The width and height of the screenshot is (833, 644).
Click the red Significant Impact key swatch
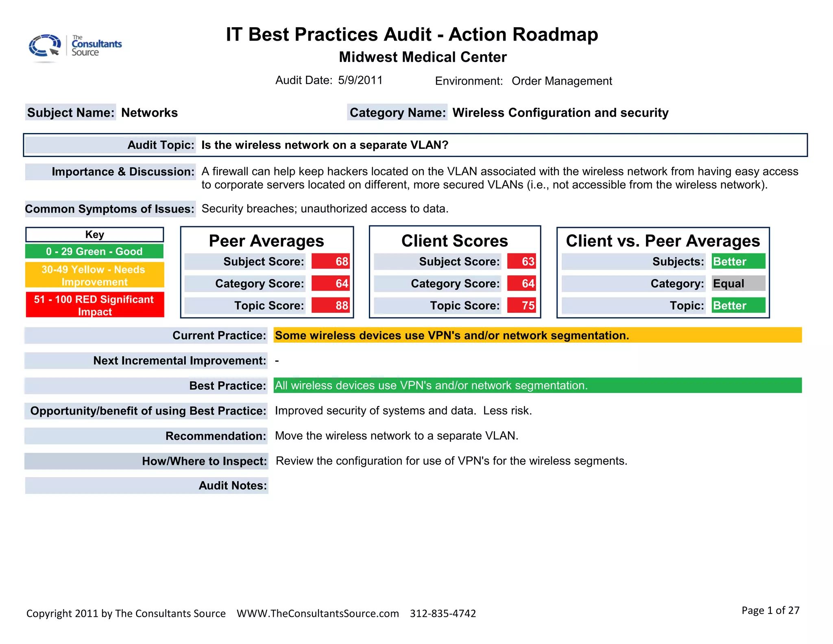coord(94,305)
